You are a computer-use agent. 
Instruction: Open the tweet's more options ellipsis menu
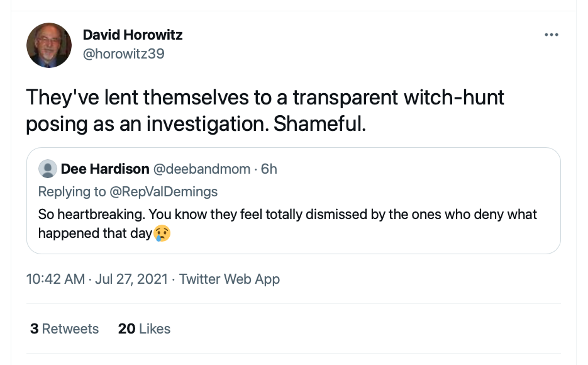552,35
